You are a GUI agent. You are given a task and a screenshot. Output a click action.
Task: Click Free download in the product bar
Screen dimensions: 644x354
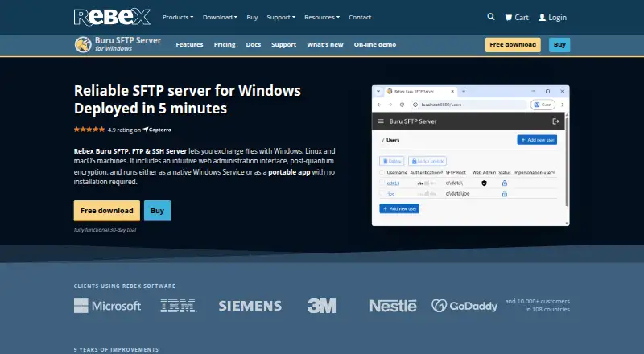pyautogui.click(x=513, y=45)
